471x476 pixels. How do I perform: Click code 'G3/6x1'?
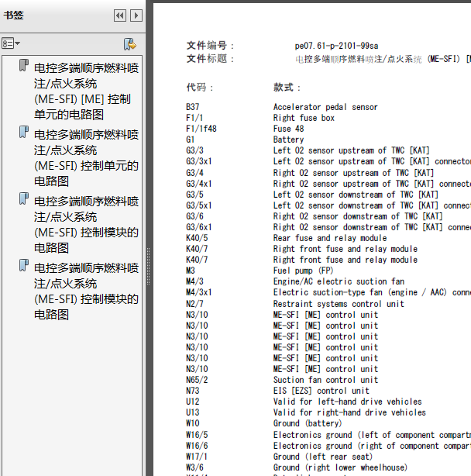[x=199, y=227]
